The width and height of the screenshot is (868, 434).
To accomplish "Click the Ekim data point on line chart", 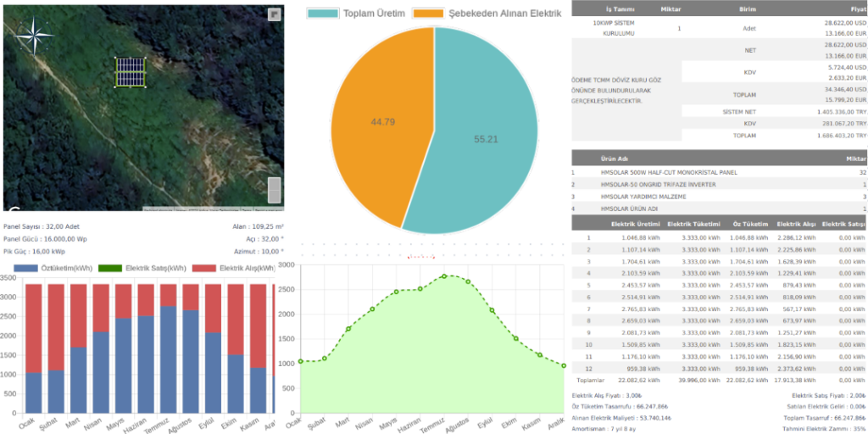I will [515, 338].
